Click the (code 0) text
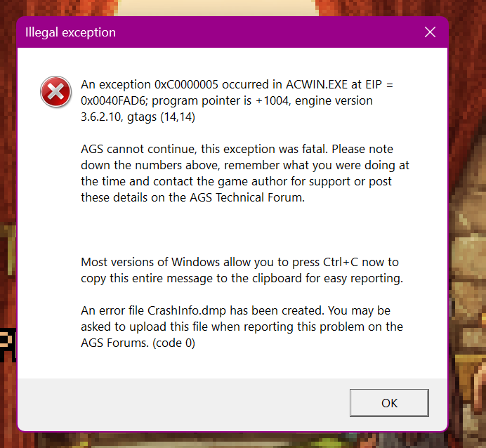The image size is (486, 448). click(173, 343)
